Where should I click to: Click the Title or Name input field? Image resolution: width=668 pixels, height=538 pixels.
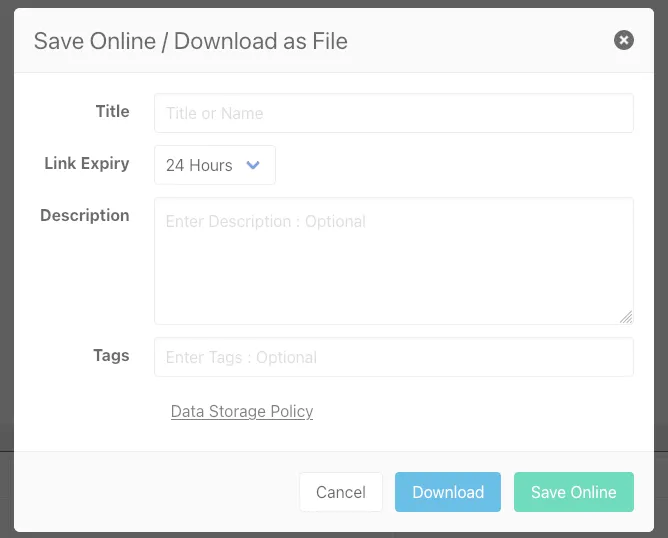pos(393,113)
